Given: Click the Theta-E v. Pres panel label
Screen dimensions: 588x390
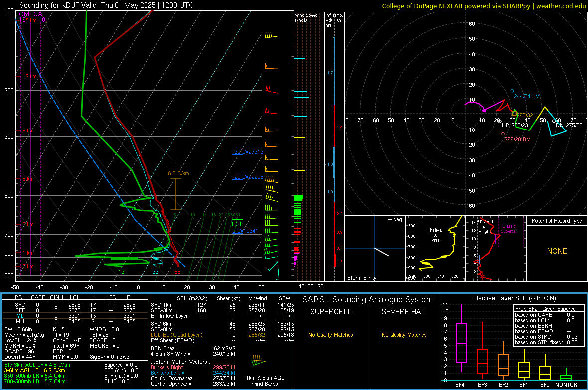Looking at the screenshot, I should (x=435, y=235).
